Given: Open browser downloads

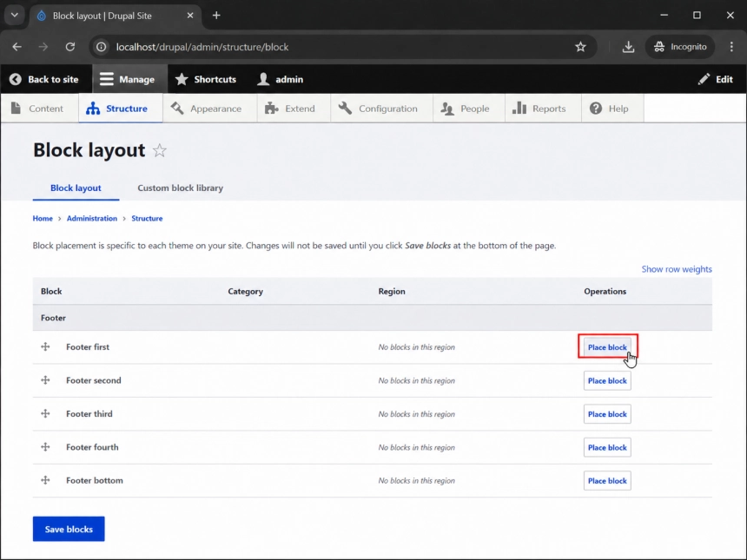Looking at the screenshot, I should pyautogui.click(x=628, y=47).
